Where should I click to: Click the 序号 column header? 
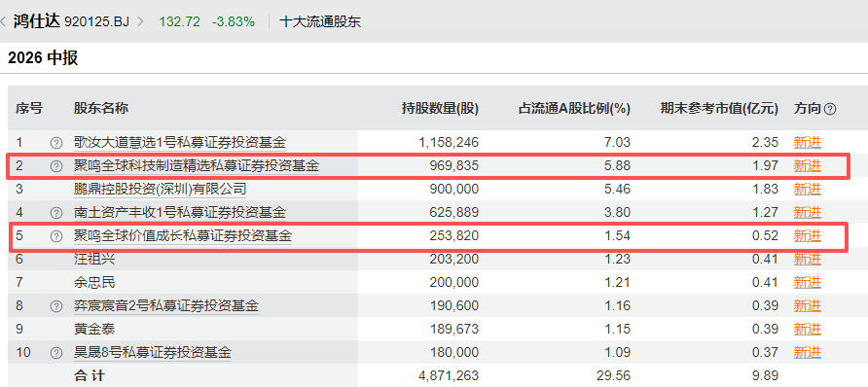point(29,108)
